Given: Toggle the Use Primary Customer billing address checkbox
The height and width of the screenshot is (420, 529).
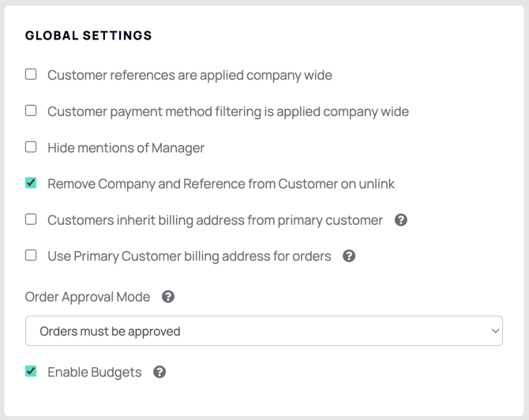Looking at the screenshot, I should click(x=31, y=255).
